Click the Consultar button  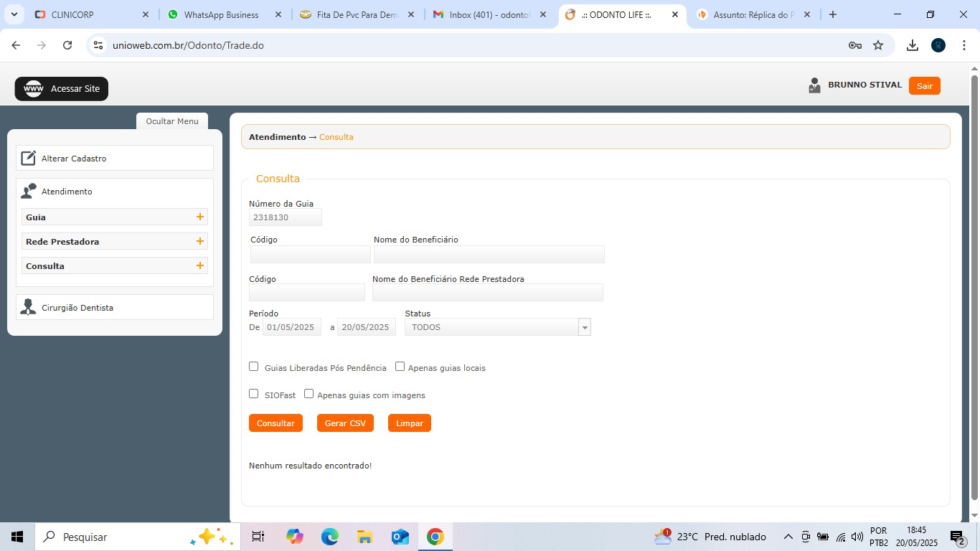tap(275, 423)
